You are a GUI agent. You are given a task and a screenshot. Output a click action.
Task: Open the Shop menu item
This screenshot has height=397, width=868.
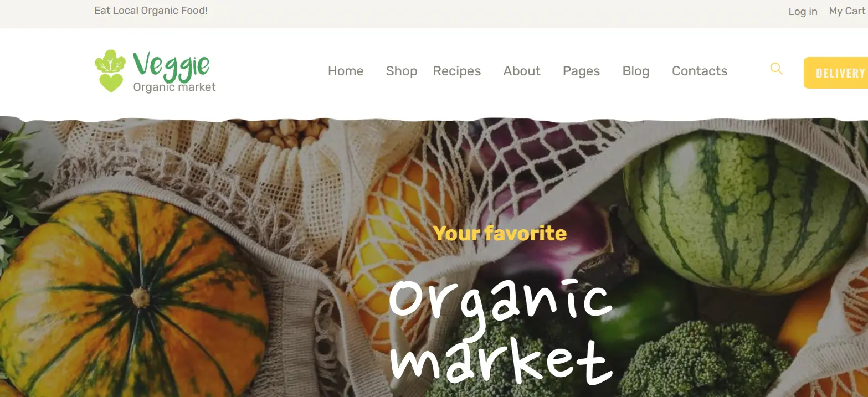coord(402,71)
